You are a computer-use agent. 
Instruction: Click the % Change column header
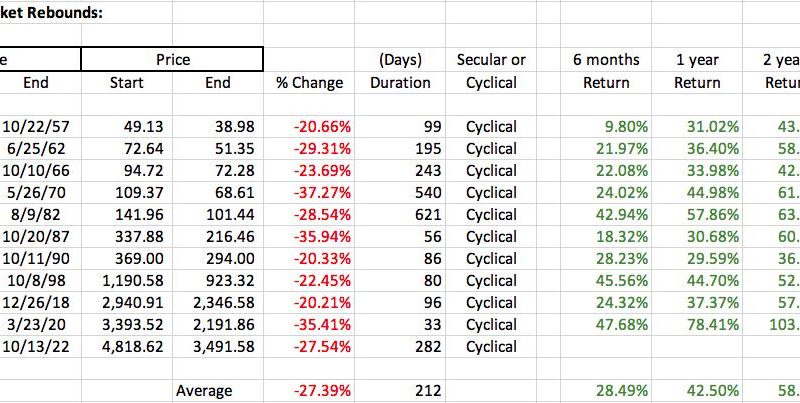click(309, 83)
